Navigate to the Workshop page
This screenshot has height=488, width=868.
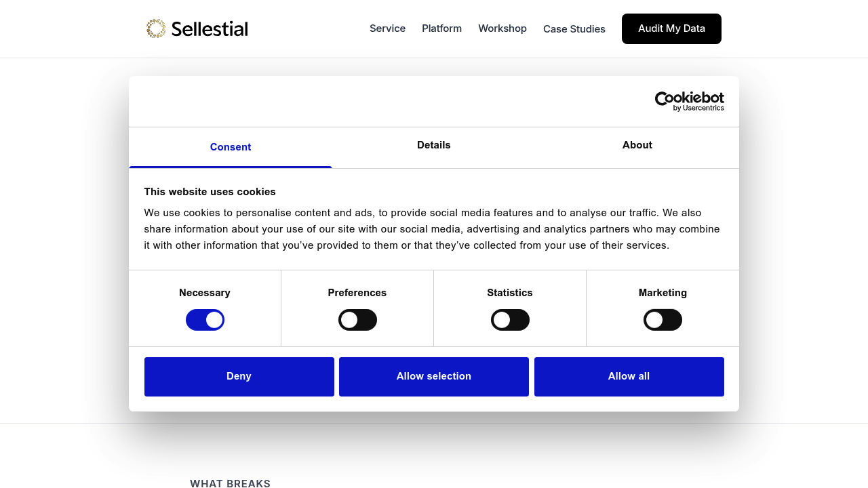(502, 28)
